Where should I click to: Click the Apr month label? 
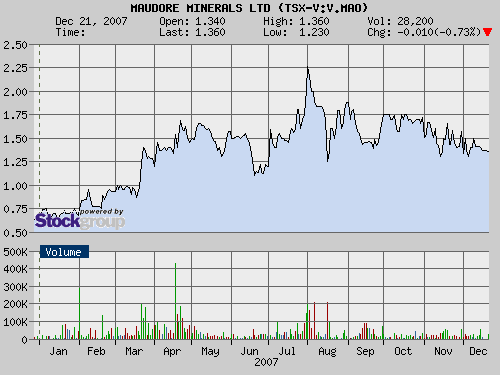click(172, 351)
